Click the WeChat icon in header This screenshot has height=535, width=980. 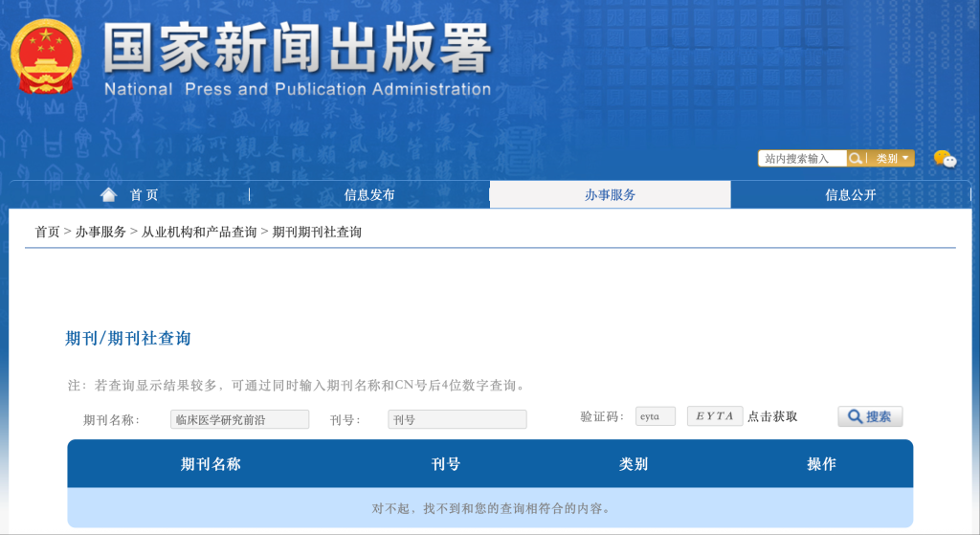(944, 159)
